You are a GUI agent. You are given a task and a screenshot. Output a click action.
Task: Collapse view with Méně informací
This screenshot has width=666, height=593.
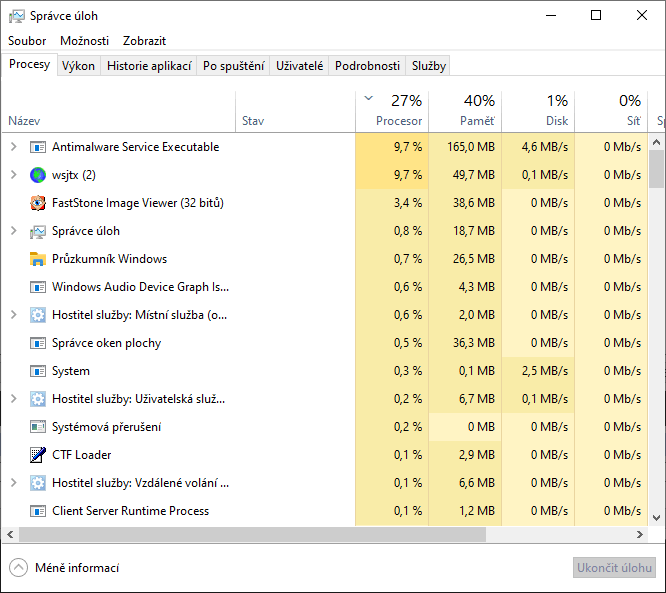click(x=65, y=568)
